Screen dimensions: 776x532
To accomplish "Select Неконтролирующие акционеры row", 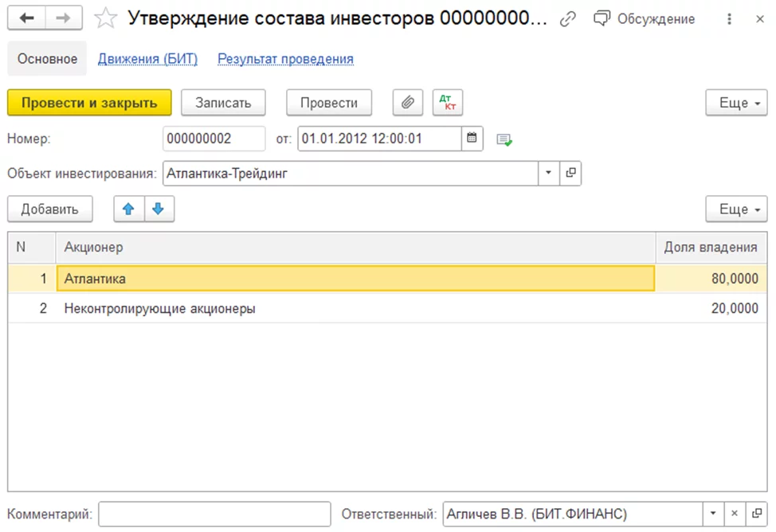I will 159,309.
